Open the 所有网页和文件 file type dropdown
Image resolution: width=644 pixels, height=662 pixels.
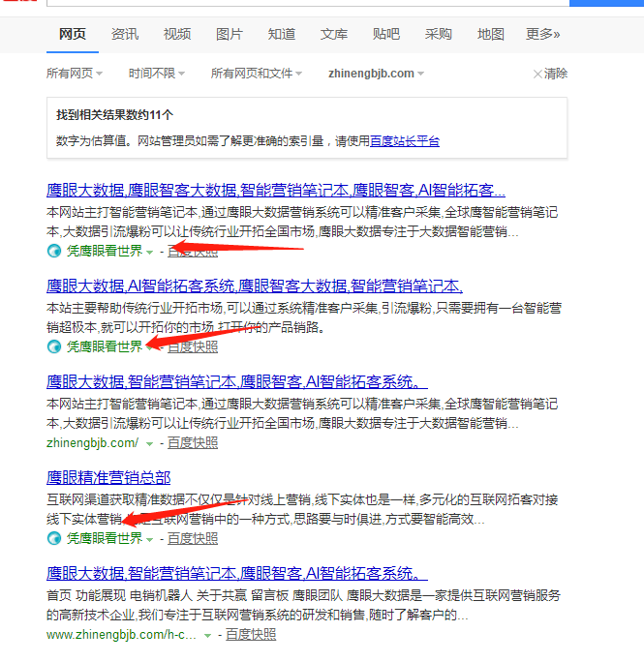coord(257,74)
